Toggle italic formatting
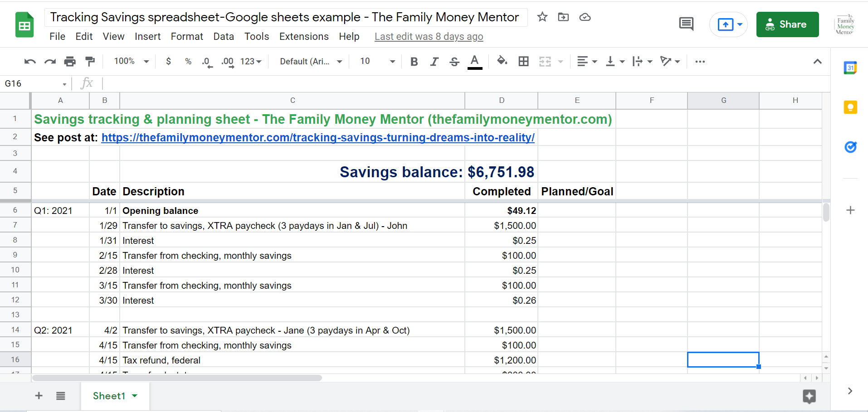 click(x=434, y=62)
